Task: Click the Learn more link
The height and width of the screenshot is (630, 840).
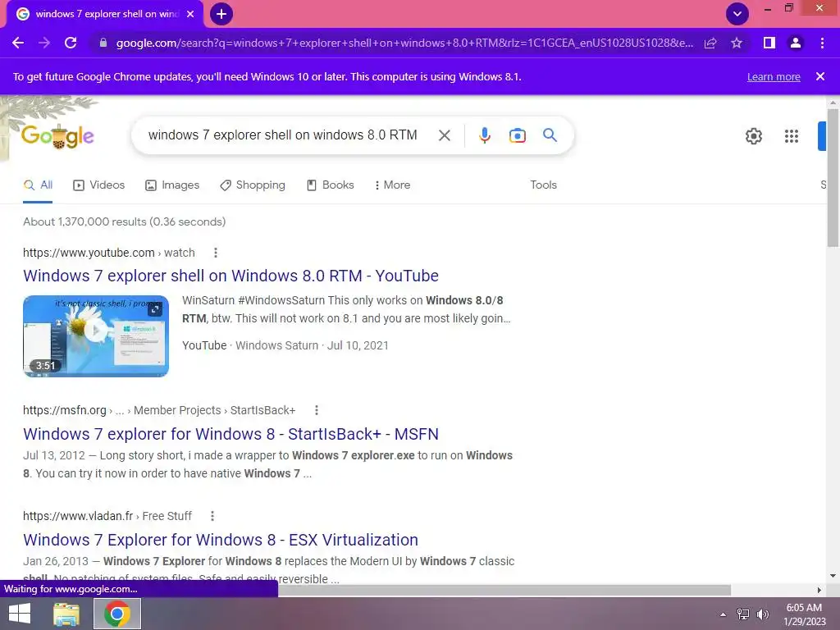Action: [x=774, y=76]
